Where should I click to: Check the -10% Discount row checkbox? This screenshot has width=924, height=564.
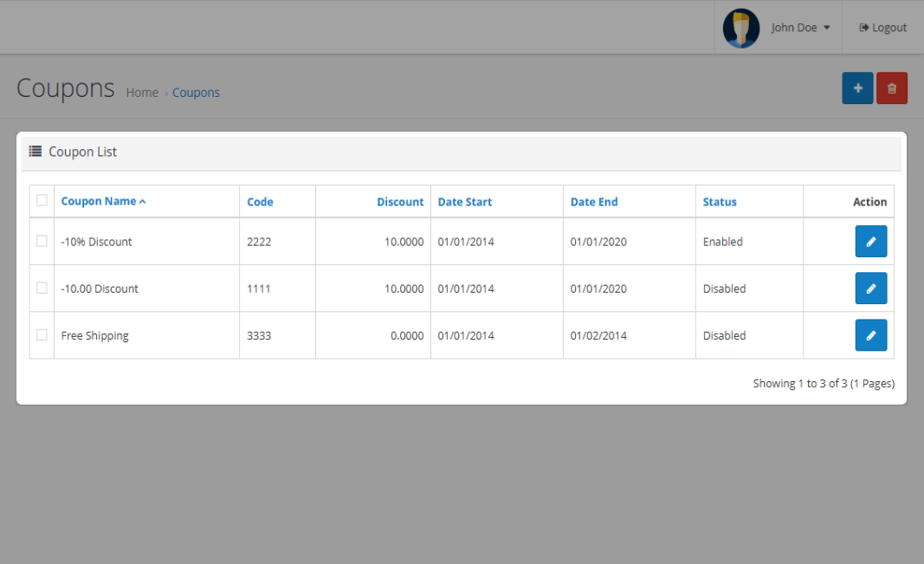click(42, 241)
